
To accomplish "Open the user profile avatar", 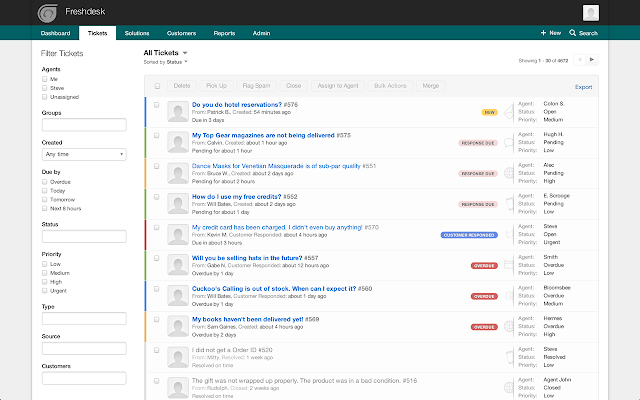I will click(x=591, y=13).
